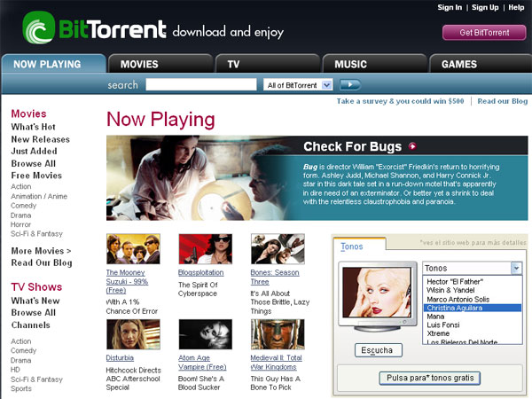Click the Disturbia thumbnail image
Viewport: 532px width, 399px height.
[133, 334]
